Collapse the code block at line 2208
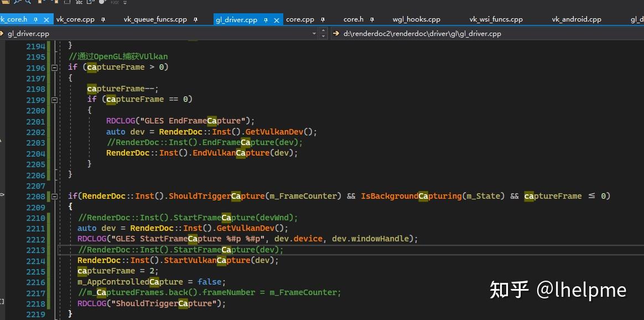The width and height of the screenshot is (644, 320). point(54,196)
